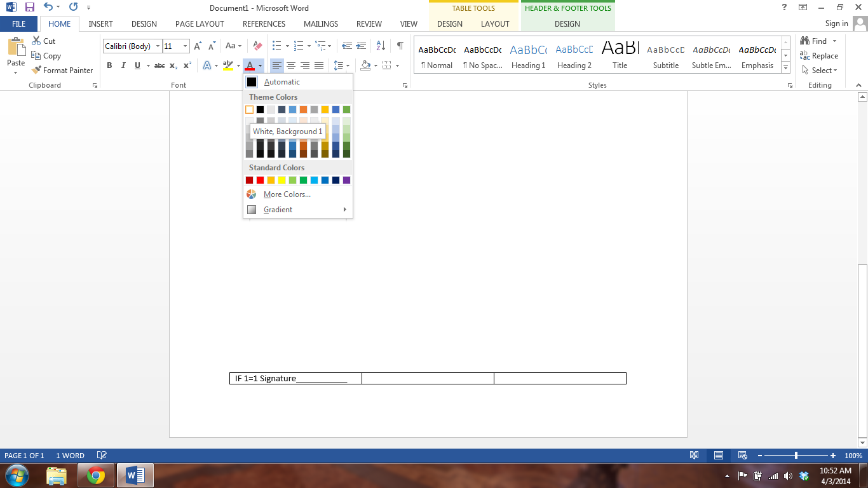Open More Colors dialog
This screenshot has height=488, width=868.
[x=298, y=194]
